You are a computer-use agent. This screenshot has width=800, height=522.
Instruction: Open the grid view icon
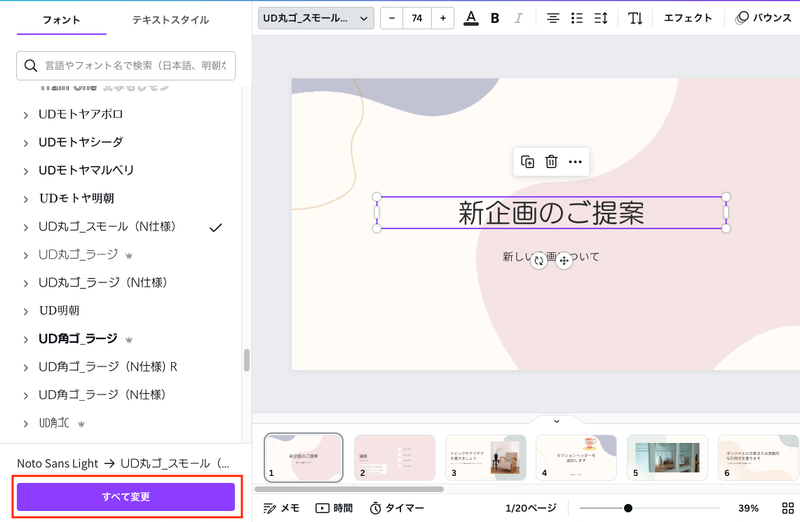tap(788, 508)
